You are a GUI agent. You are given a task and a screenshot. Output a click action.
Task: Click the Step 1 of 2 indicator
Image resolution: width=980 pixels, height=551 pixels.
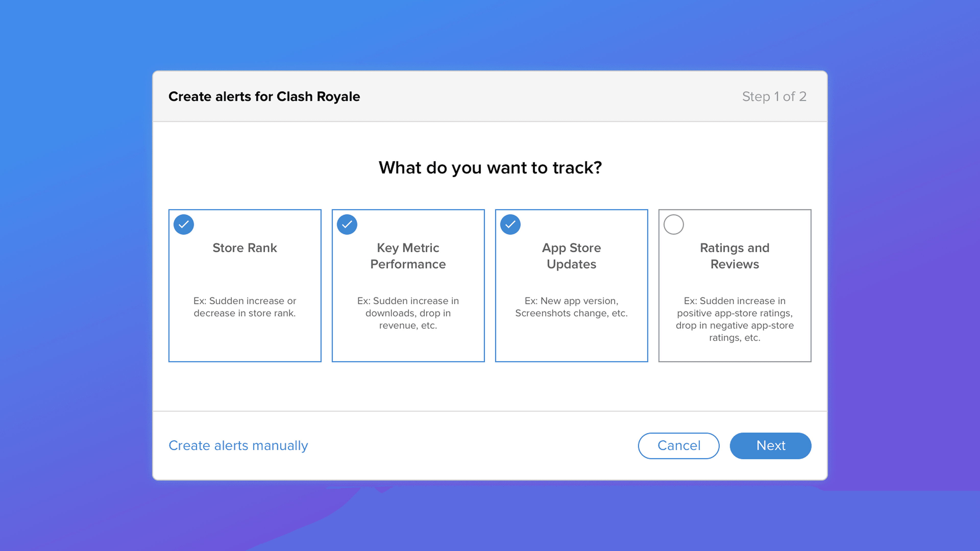[x=774, y=97]
